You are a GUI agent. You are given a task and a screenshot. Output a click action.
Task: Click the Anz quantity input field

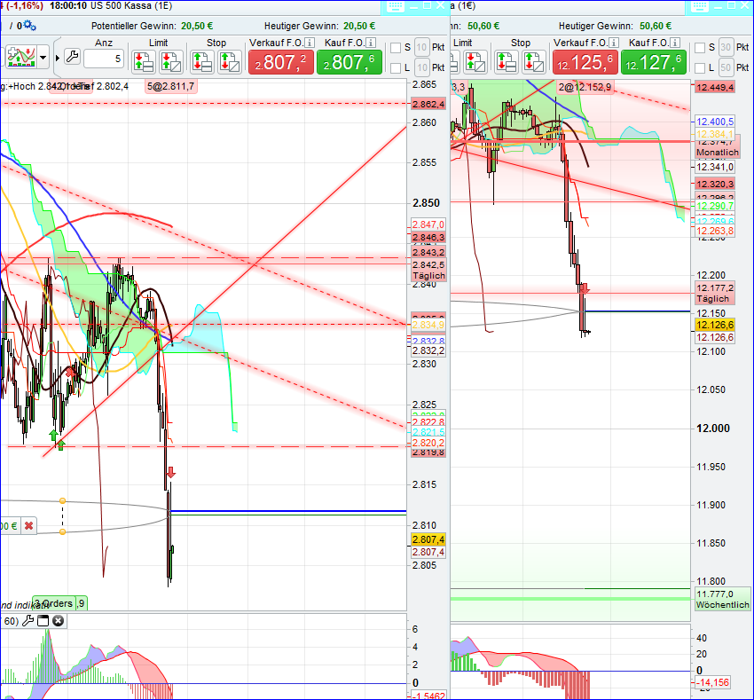click(x=102, y=57)
